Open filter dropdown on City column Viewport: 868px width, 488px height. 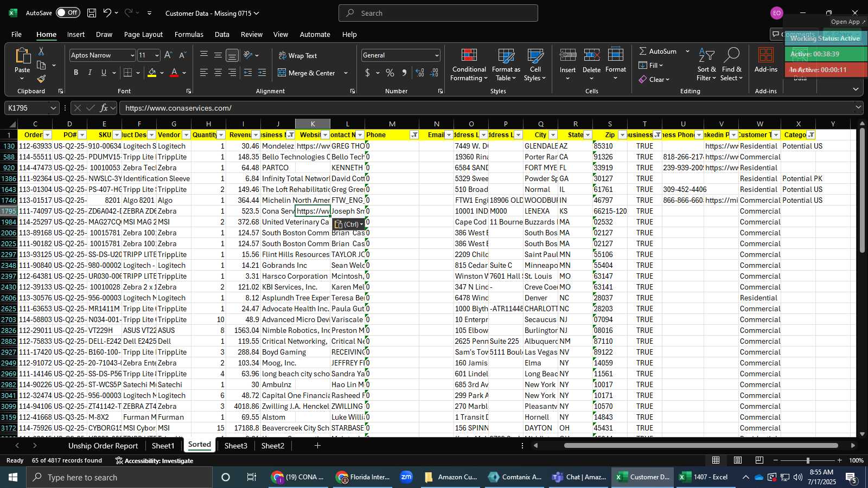553,135
